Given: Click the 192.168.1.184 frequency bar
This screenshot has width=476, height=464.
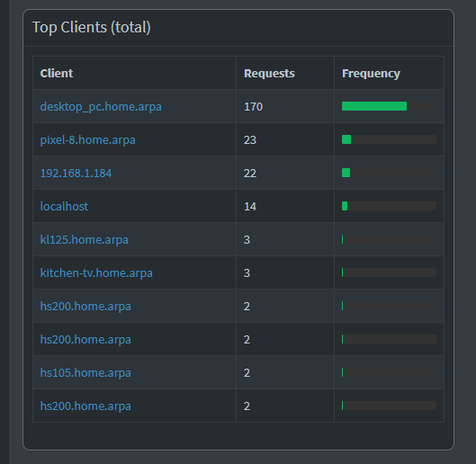Looking at the screenshot, I should (x=390, y=173).
